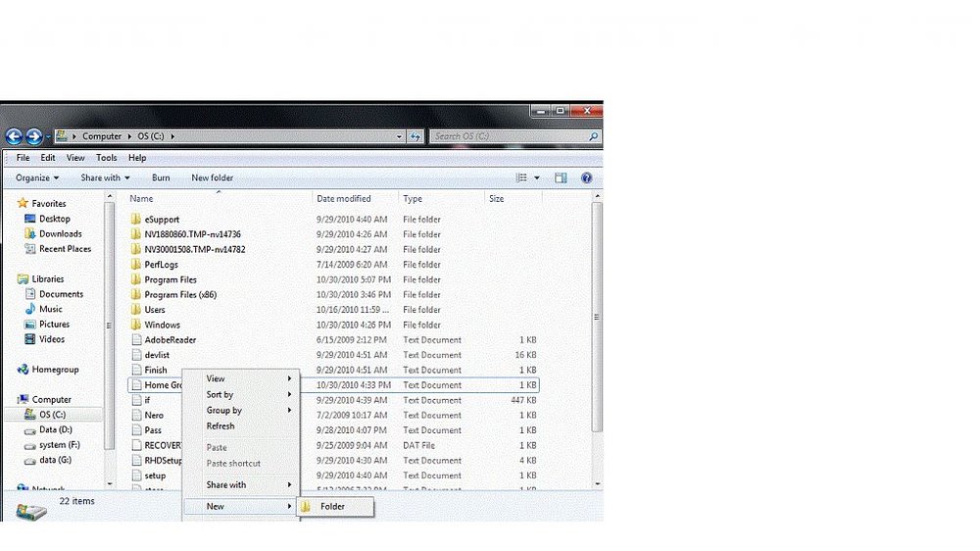980x551 pixels.
Task: Open the Edit menu
Action: click(x=48, y=158)
